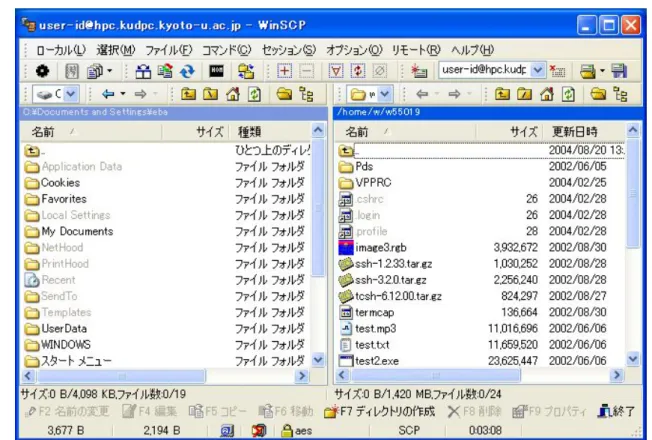The height and width of the screenshot is (440, 652).
Task: Open the user-id@hpc.kudp session dropdown
Action: click(x=538, y=70)
